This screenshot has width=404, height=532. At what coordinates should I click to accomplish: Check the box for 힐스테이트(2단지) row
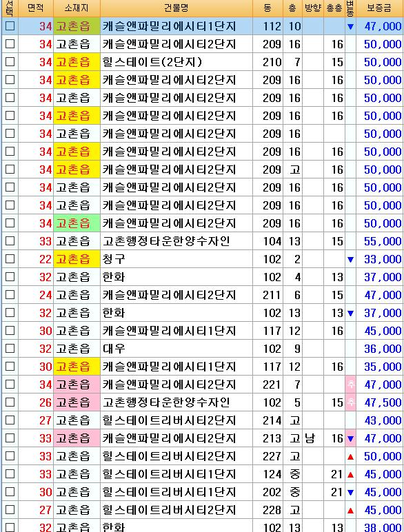(x=10, y=62)
